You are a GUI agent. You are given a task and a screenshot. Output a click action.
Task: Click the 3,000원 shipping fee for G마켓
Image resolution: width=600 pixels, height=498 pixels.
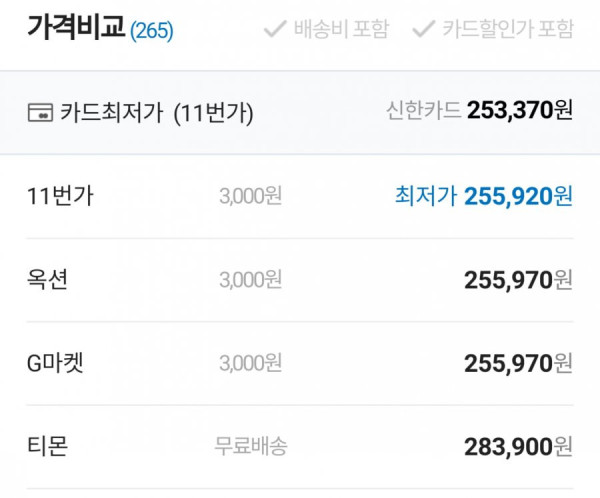click(251, 363)
